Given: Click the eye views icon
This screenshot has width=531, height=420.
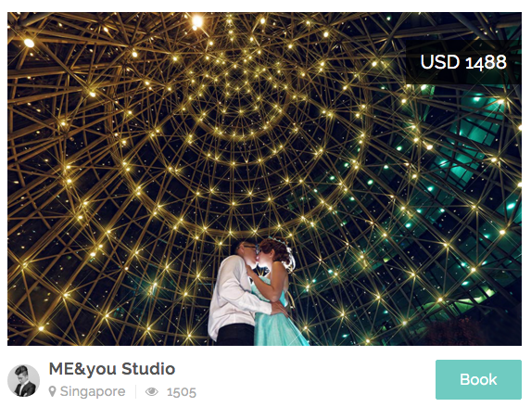Looking at the screenshot, I should click(151, 392).
